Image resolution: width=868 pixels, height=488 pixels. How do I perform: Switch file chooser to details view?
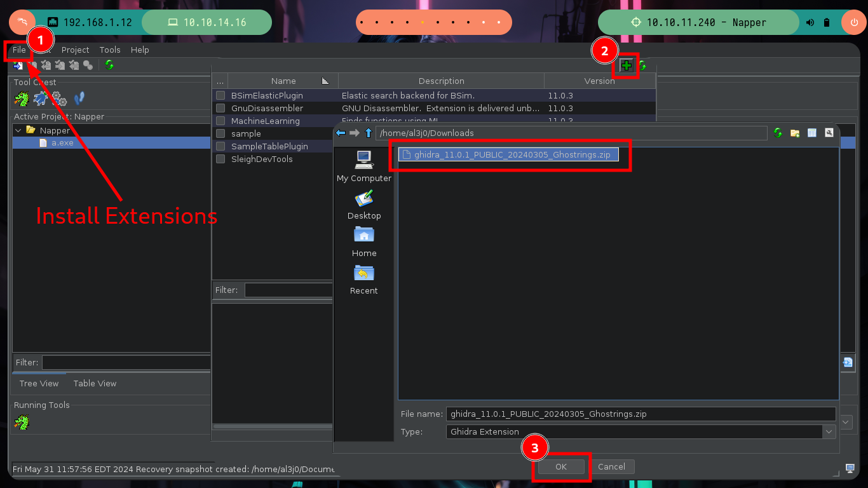point(812,133)
